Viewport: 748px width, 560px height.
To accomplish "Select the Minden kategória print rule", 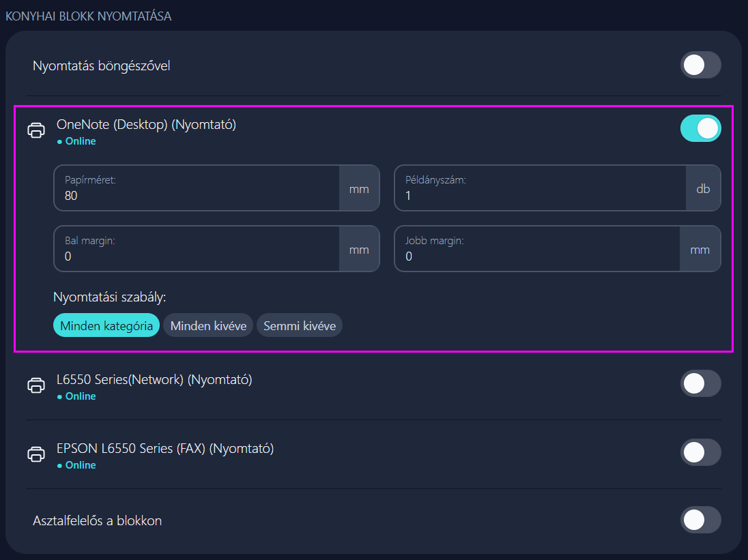I will 106,325.
